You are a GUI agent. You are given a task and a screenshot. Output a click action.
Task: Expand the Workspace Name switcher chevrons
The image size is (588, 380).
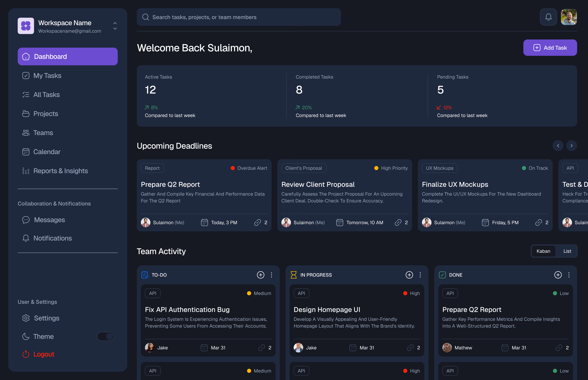115,26
